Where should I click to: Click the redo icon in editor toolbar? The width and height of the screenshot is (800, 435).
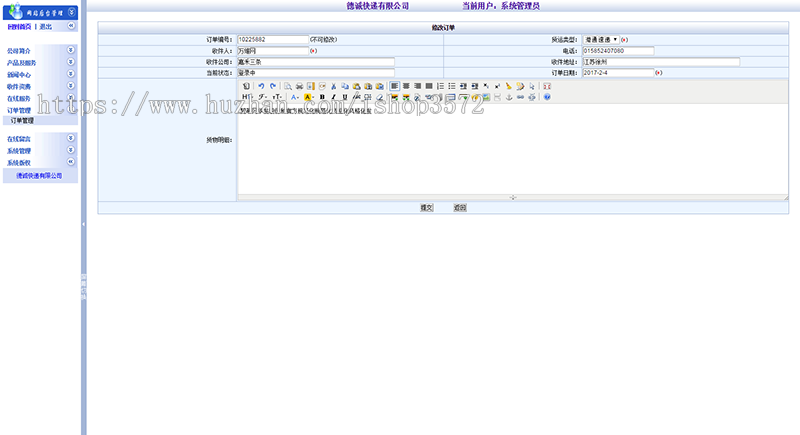[273, 86]
